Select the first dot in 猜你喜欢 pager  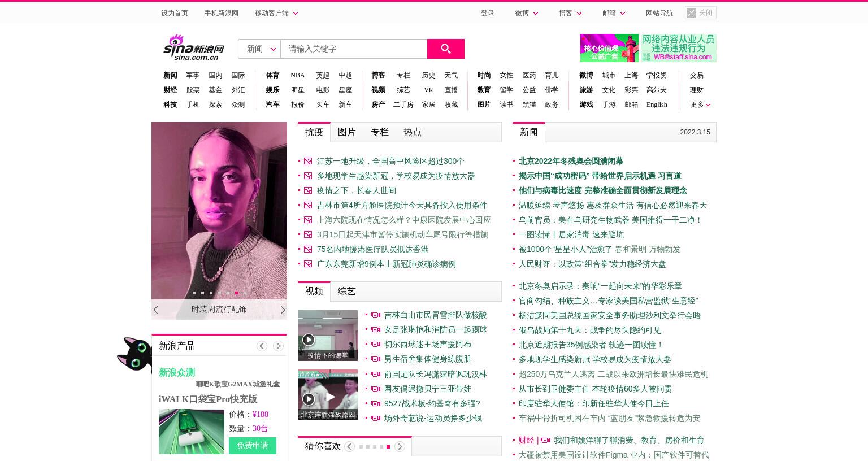[x=361, y=447]
